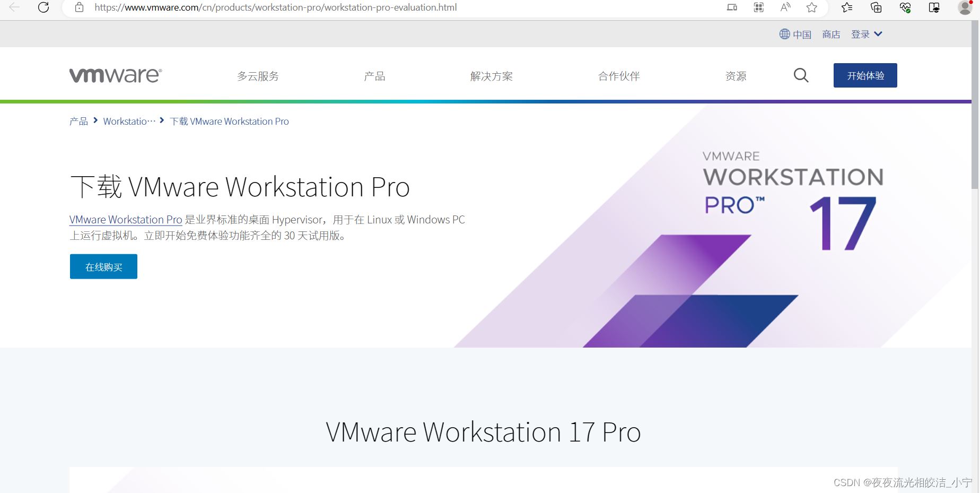The width and height of the screenshot is (980, 493).
Task: Click the 下载 VMware Workstation Pro heading
Action: pos(240,187)
